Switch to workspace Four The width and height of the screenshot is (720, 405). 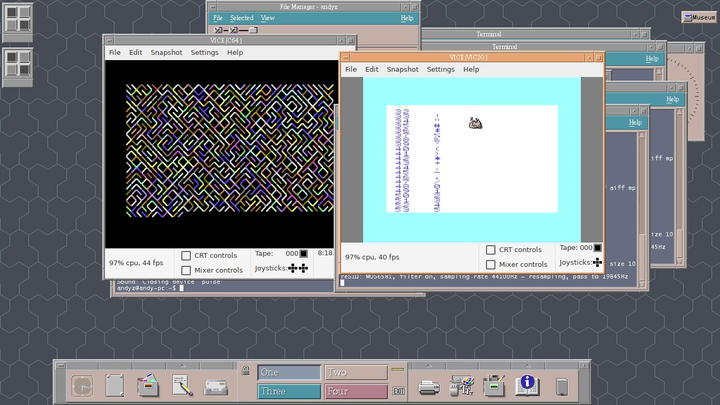[x=356, y=391]
